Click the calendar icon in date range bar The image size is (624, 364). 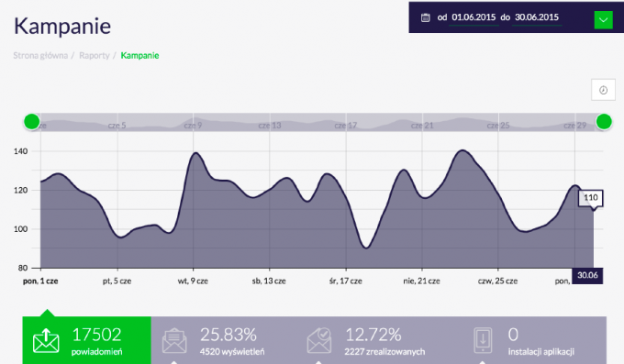point(426,17)
